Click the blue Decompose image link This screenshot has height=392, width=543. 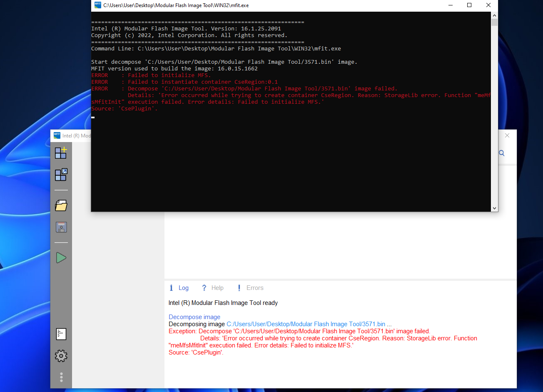(x=194, y=317)
